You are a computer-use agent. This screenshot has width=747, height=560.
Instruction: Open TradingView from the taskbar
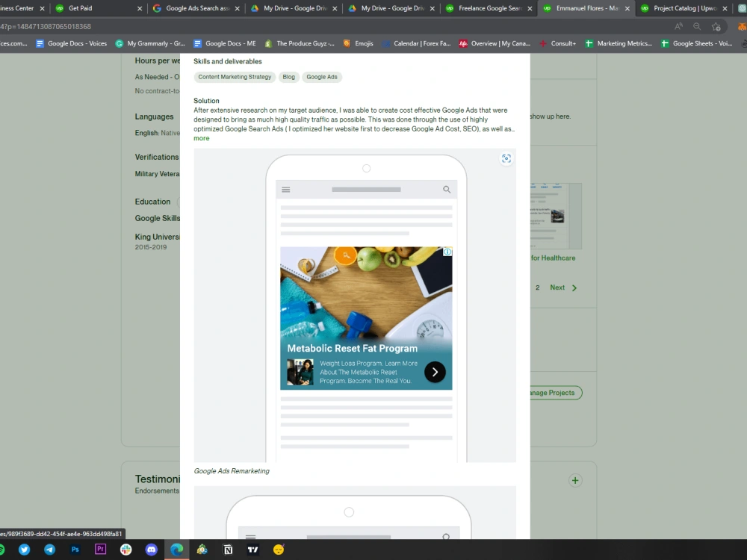(x=253, y=550)
